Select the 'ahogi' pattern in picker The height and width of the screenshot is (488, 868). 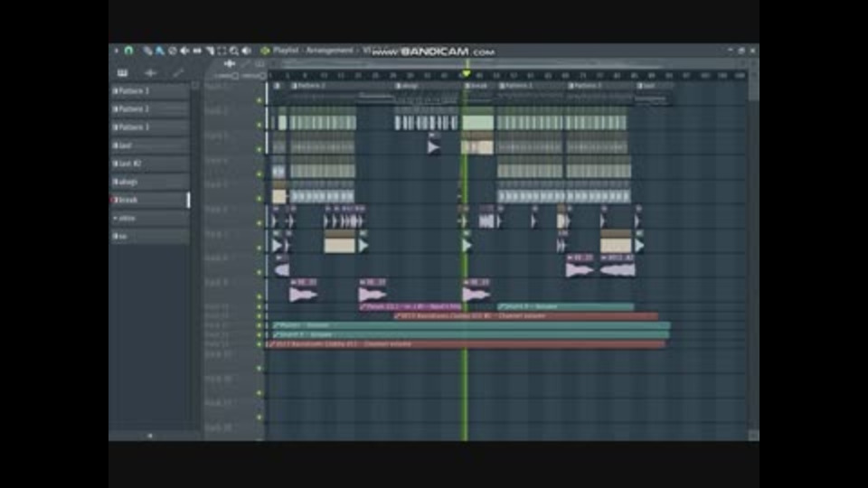pos(150,182)
